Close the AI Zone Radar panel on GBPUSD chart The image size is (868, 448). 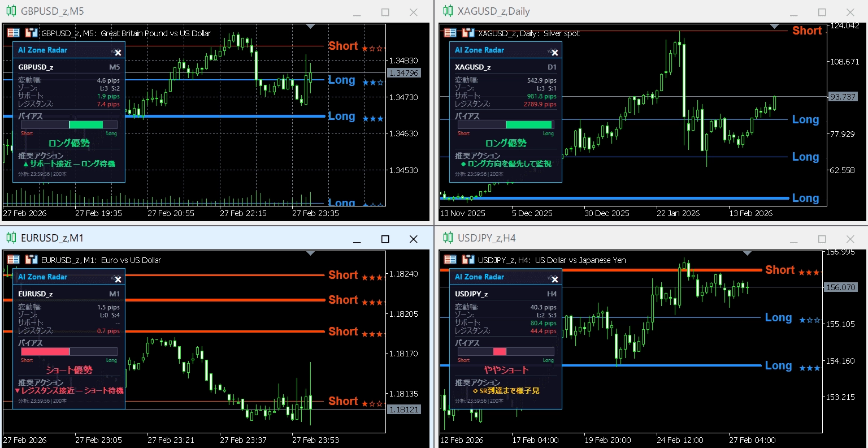pyautogui.click(x=118, y=53)
